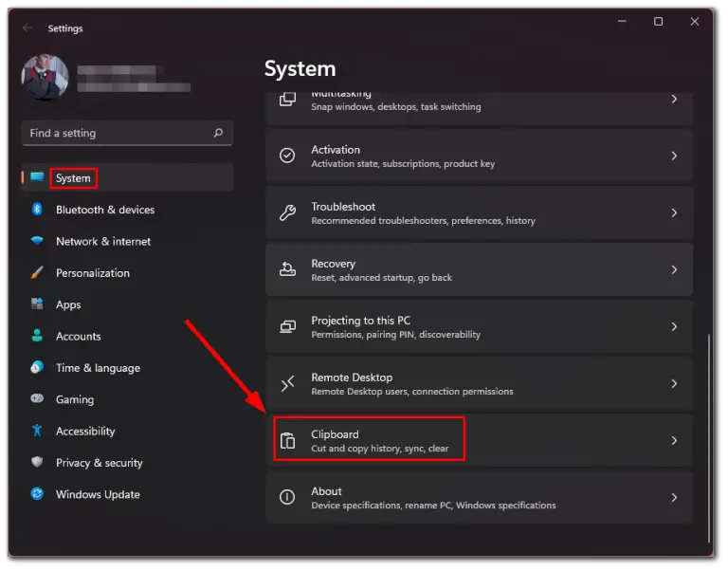The image size is (728, 571).
Task: Open the Troubleshoot settings title
Action: click(343, 207)
